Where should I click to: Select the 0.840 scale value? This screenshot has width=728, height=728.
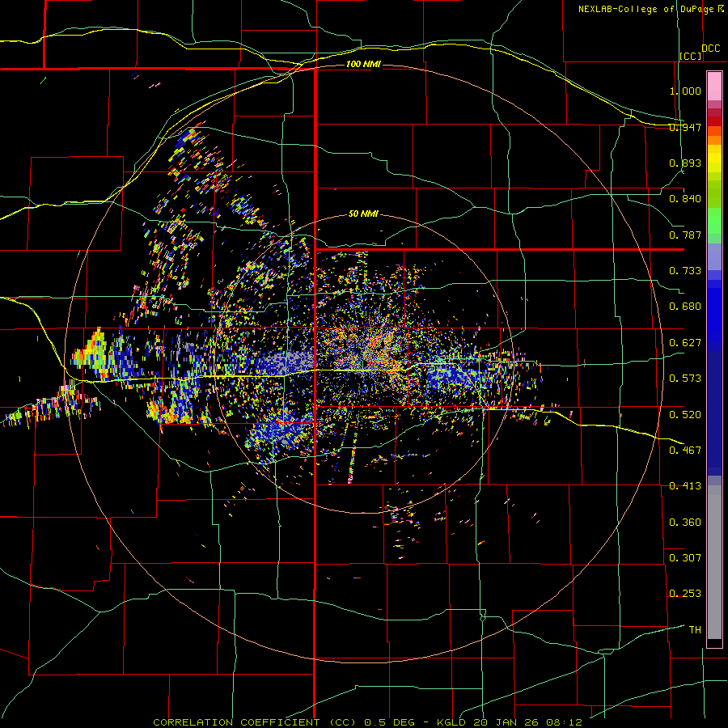tap(685, 199)
